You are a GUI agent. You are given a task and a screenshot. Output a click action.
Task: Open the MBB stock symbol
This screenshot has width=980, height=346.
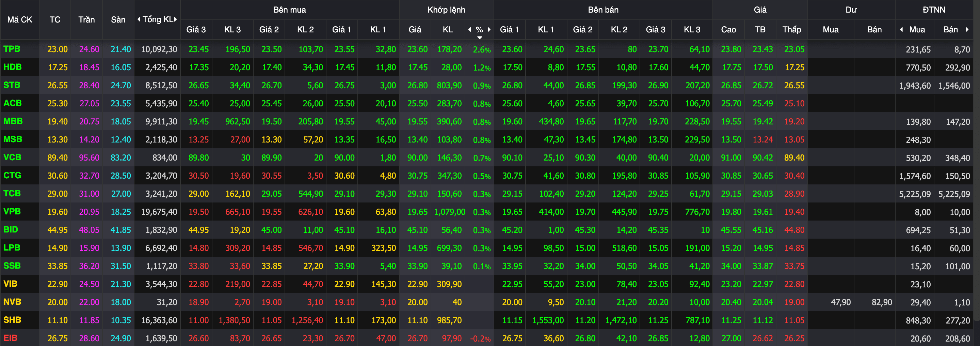click(x=13, y=121)
